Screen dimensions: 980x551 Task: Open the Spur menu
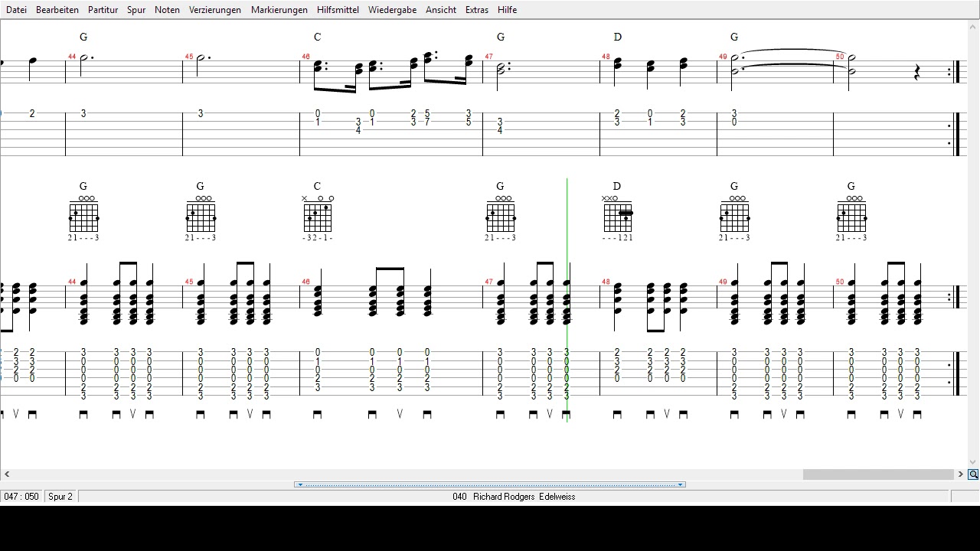136,10
